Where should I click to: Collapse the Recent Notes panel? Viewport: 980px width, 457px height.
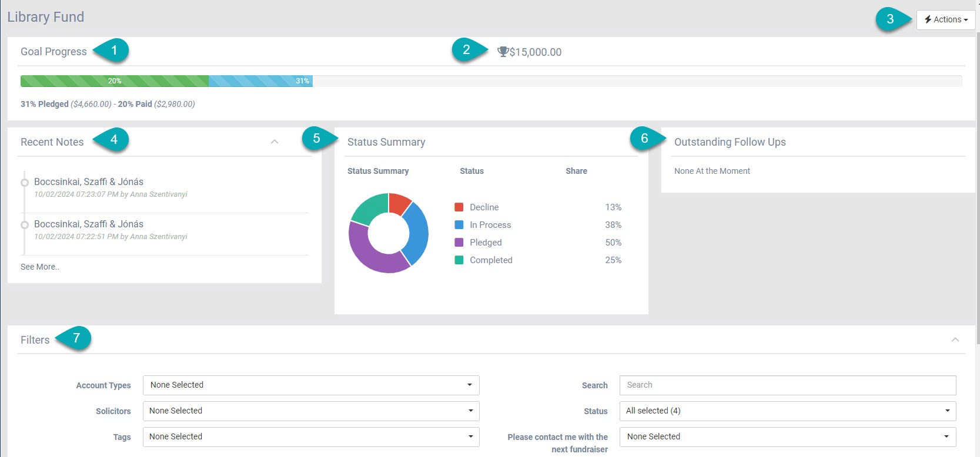click(x=275, y=142)
